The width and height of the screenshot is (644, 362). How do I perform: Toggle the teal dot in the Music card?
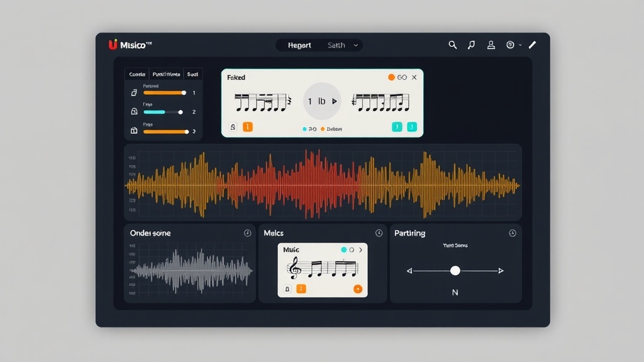(343, 250)
